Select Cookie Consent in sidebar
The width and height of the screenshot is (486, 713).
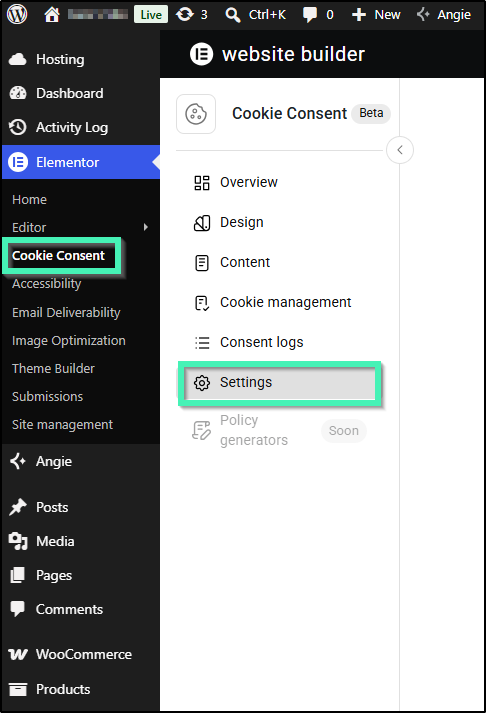coord(58,256)
